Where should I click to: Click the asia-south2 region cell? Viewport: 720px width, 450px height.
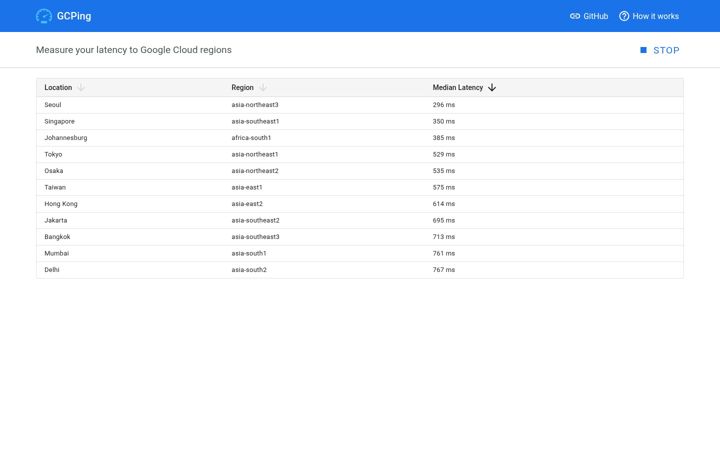(x=249, y=270)
